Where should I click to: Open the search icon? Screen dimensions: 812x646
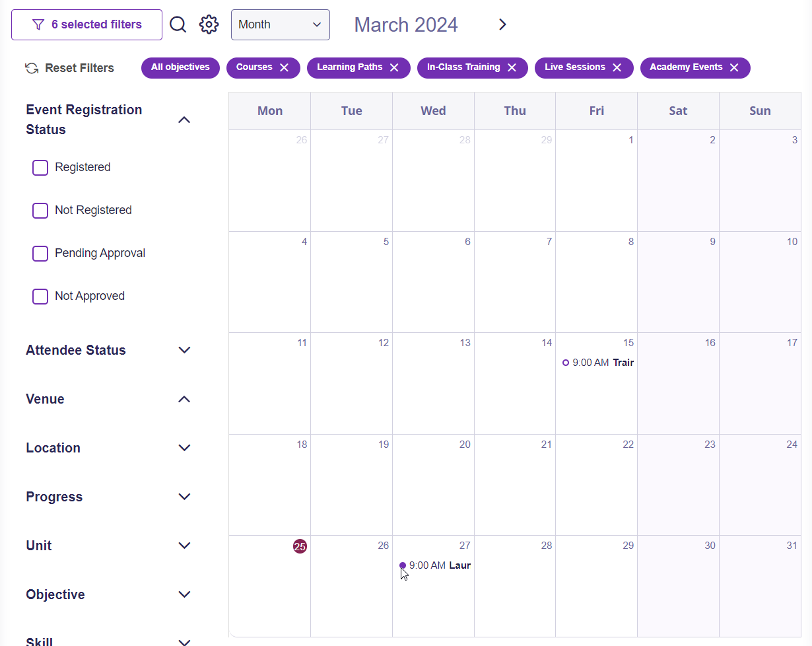click(x=178, y=24)
